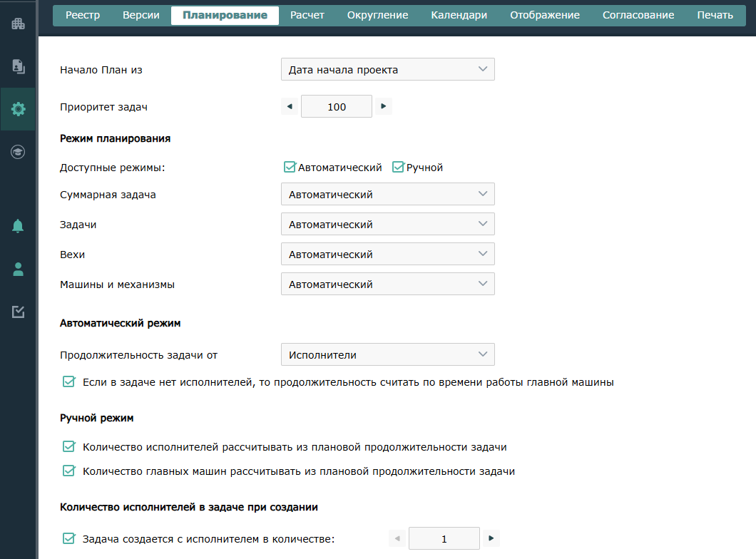Go to the Согласование tab

[638, 15]
